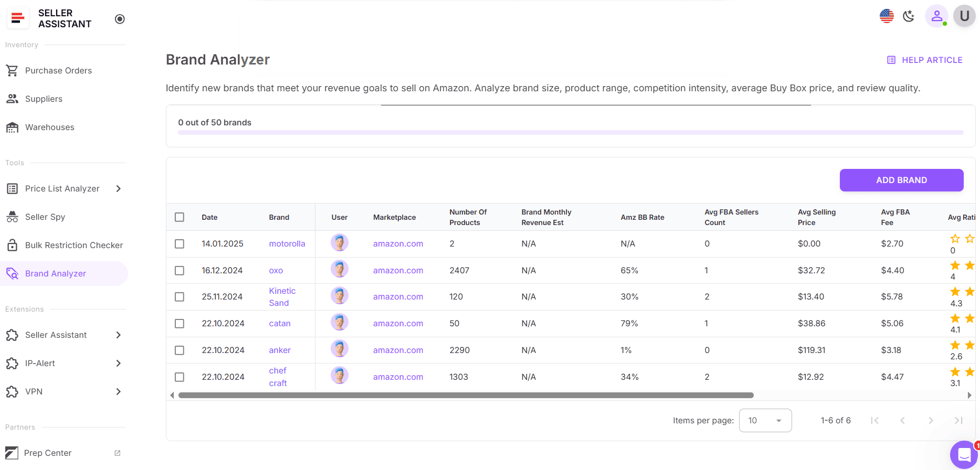Go to last page pagination icon
The width and height of the screenshot is (980, 470).
click(958, 420)
